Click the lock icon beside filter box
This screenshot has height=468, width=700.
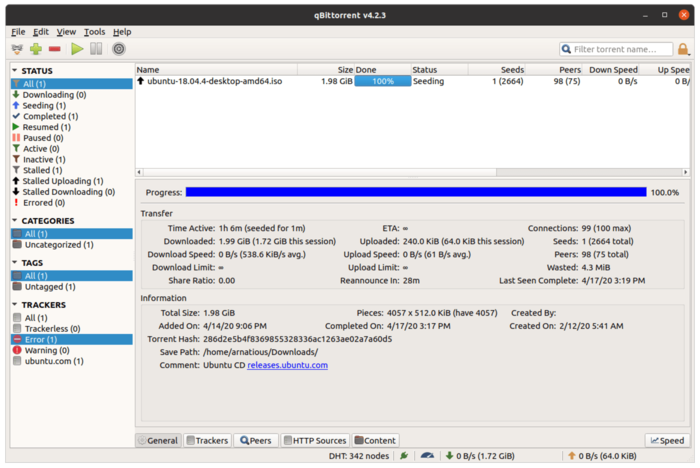pos(683,49)
